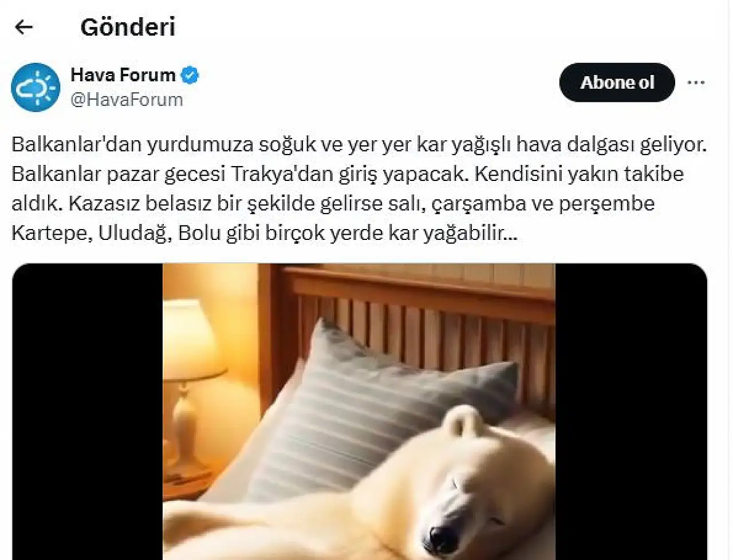This screenshot has height=560, width=733.
Task: Click the Hava Forum display name
Action: click(123, 74)
